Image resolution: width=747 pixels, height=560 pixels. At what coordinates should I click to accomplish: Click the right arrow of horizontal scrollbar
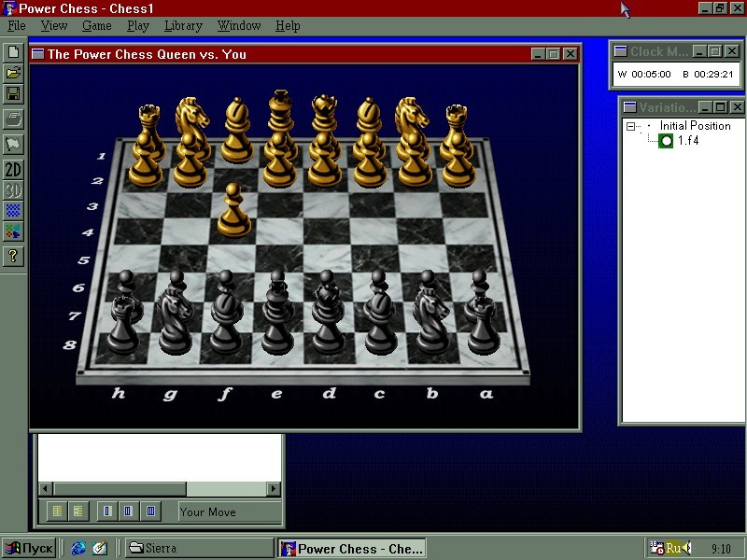click(274, 488)
